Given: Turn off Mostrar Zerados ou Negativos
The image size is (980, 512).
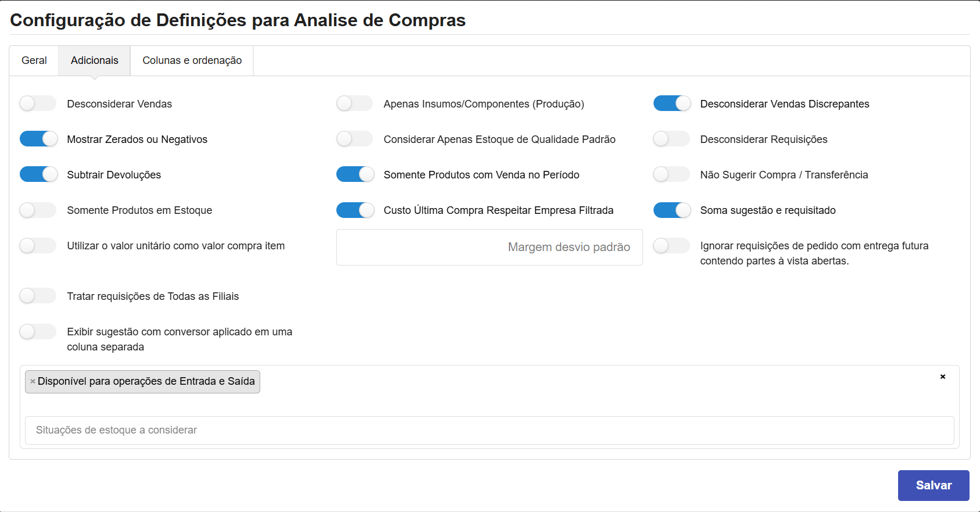Looking at the screenshot, I should coord(38,139).
